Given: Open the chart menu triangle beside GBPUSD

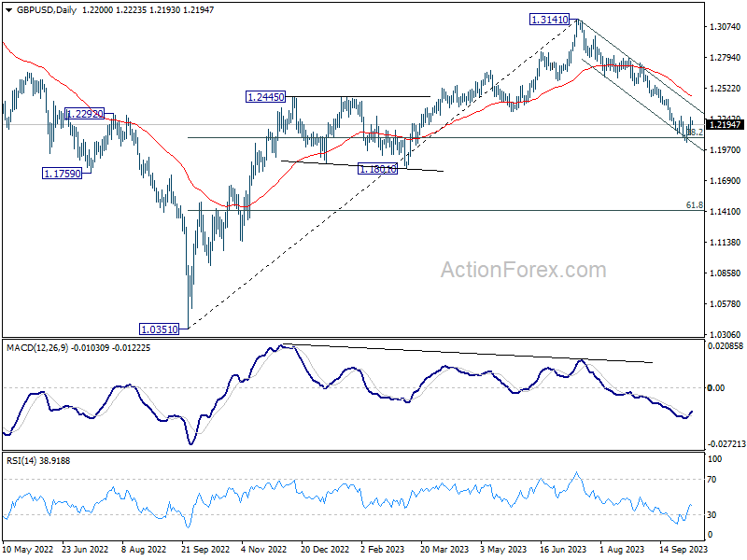Looking at the screenshot, I should point(9,10).
